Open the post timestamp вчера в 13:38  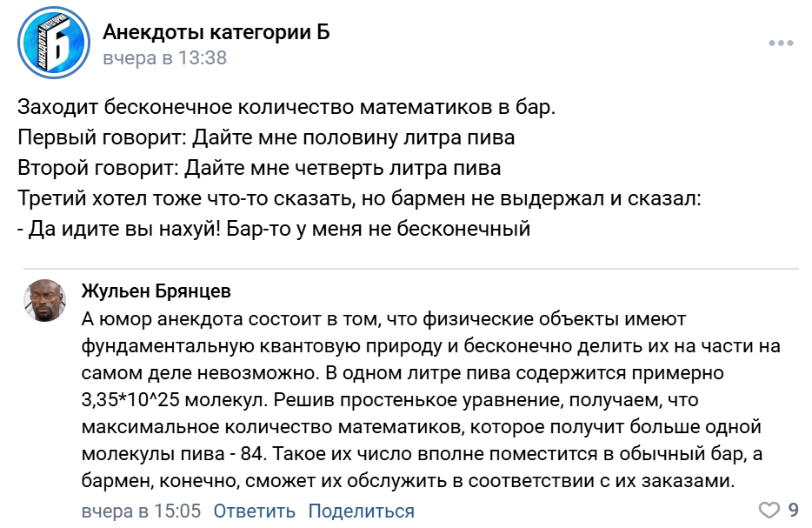[164, 58]
